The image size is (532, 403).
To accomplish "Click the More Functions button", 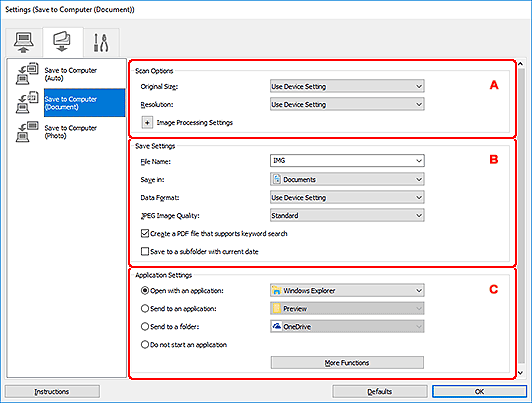I will (347, 363).
